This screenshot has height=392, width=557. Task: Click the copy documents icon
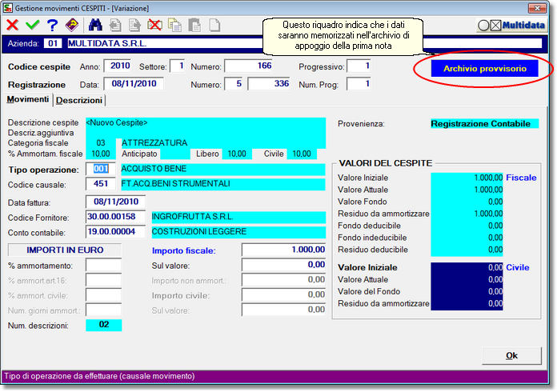click(174, 26)
